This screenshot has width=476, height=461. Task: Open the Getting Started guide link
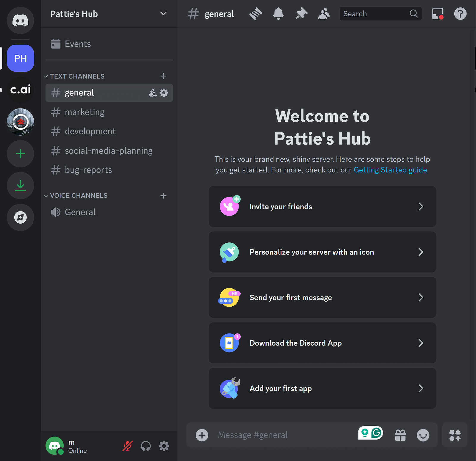(390, 170)
